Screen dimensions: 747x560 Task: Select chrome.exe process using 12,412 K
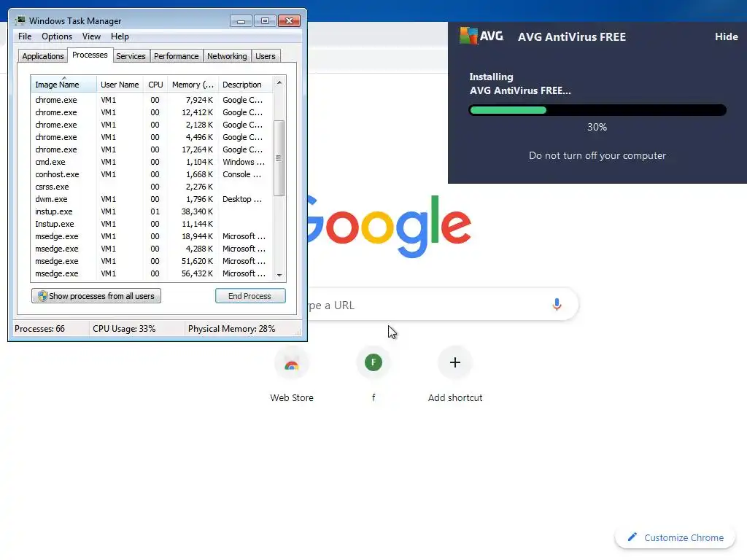point(152,112)
